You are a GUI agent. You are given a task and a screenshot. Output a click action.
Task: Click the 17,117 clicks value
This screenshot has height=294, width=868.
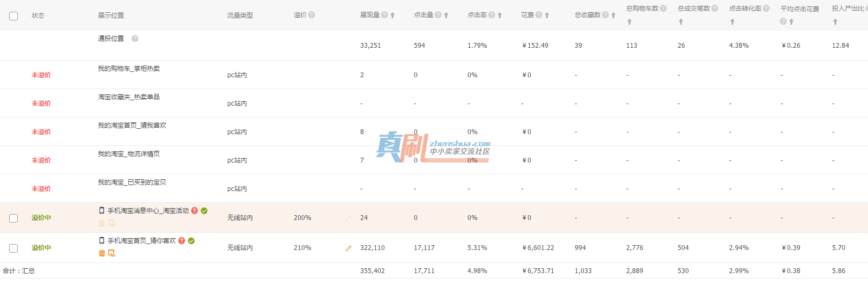424,248
